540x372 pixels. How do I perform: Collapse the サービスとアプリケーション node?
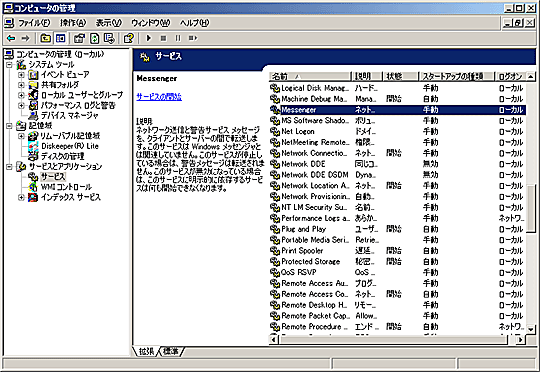point(9,167)
